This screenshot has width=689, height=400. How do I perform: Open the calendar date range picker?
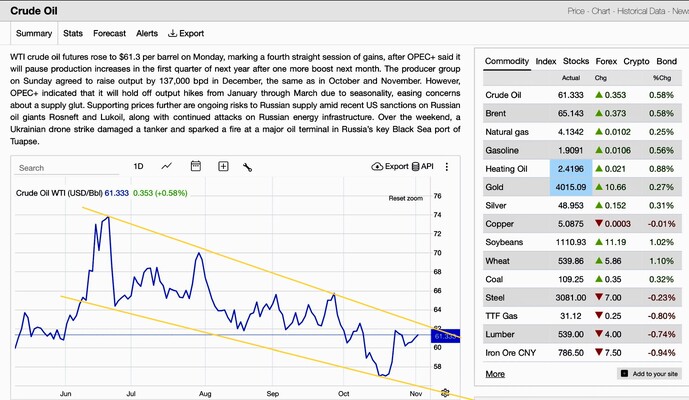click(x=195, y=166)
